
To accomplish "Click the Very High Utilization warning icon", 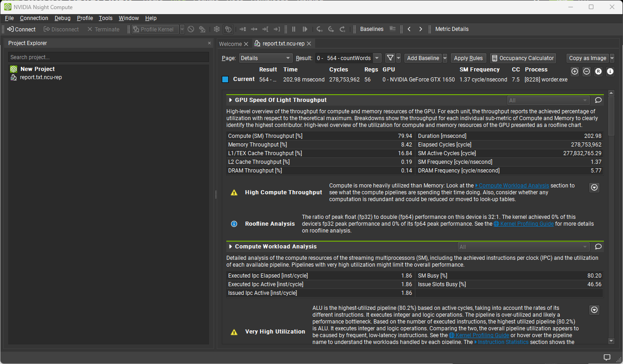I will [x=234, y=332].
